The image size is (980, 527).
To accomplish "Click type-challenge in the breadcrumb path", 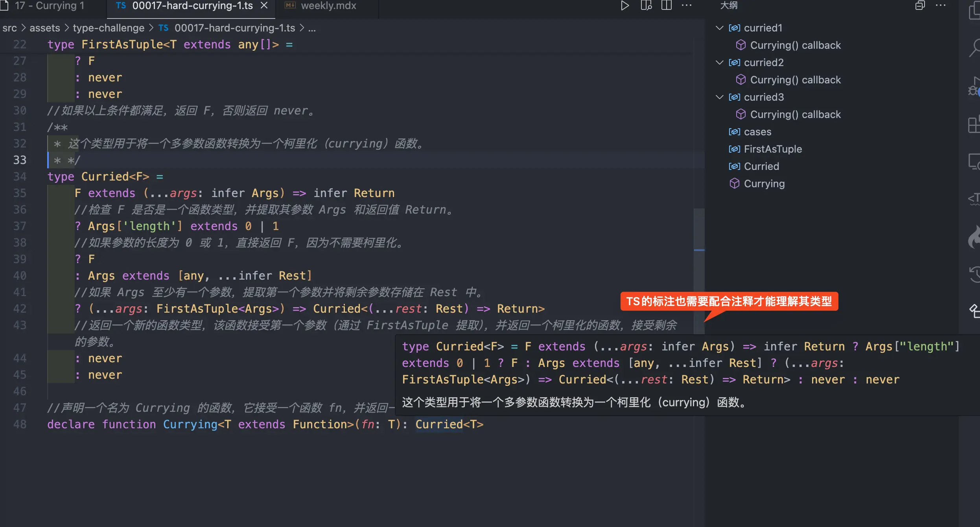I will tap(109, 28).
